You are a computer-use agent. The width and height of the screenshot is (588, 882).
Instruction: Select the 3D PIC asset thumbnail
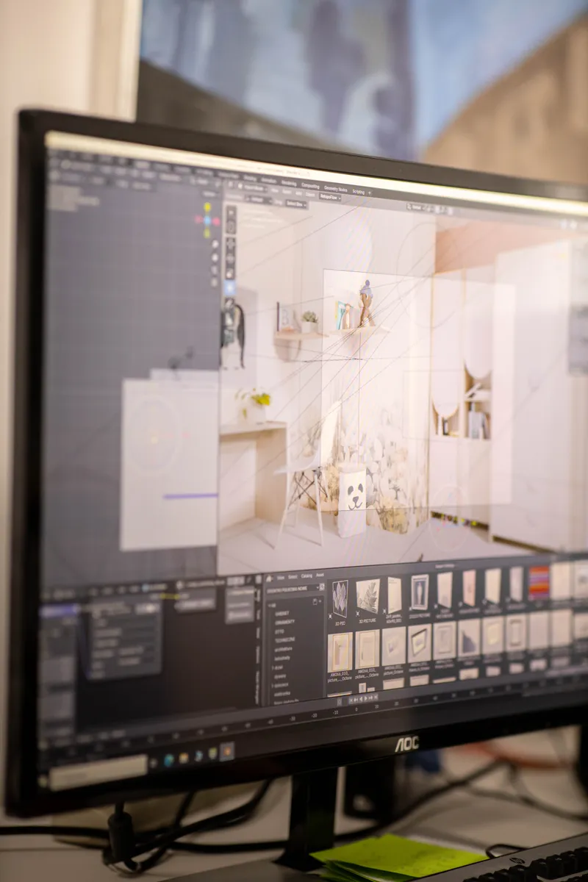click(340, 595)
